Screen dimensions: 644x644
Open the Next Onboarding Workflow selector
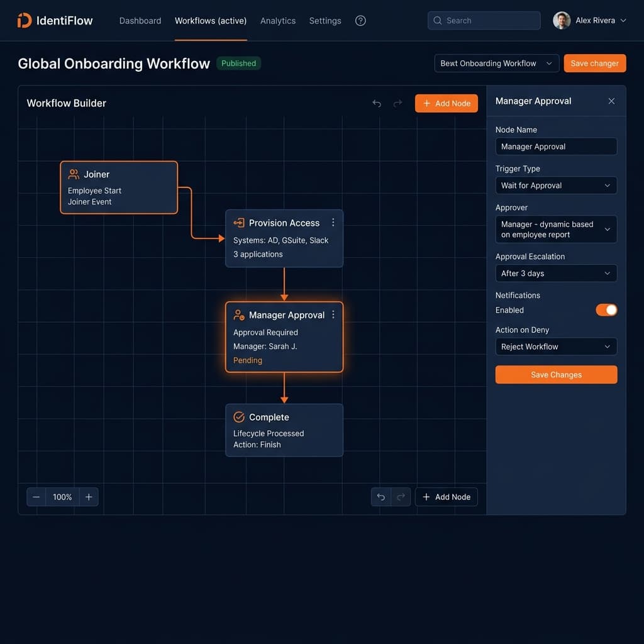(x=496, y=63)
